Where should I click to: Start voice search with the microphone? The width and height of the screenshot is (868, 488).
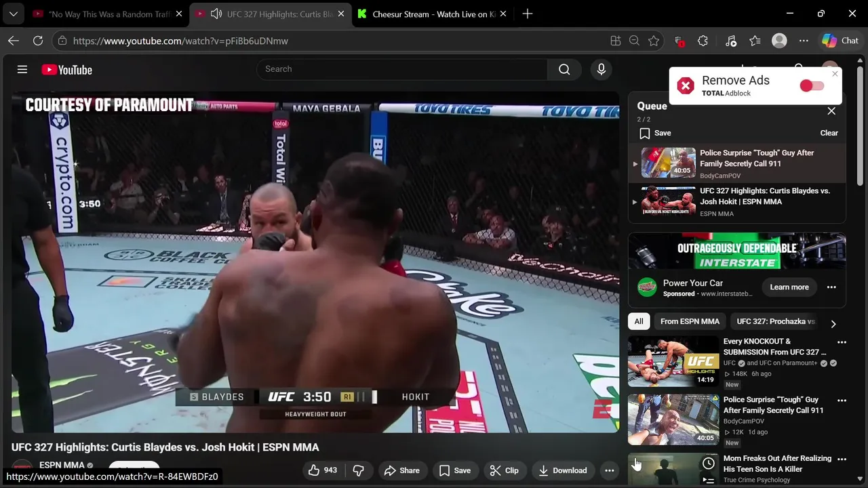(601, 69)
